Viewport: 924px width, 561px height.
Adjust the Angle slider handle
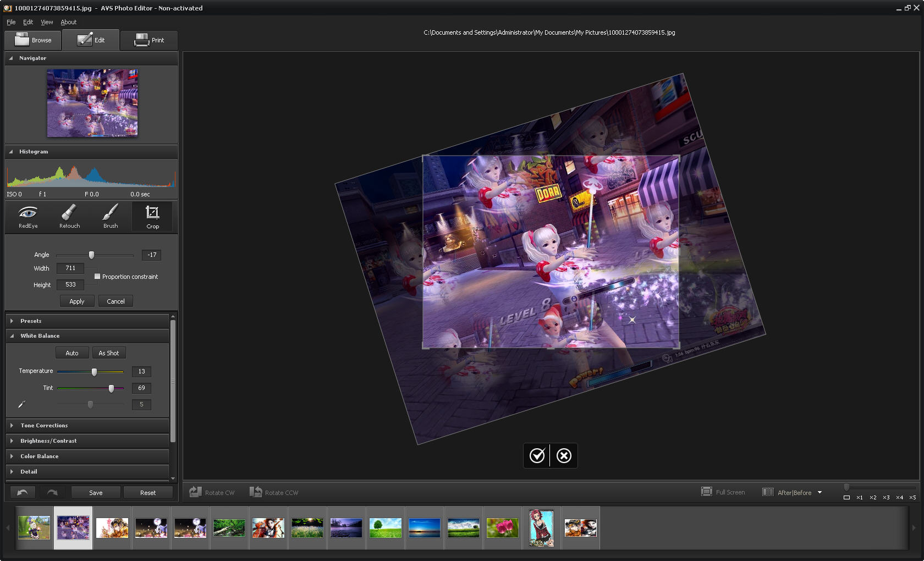coord(92,255)
